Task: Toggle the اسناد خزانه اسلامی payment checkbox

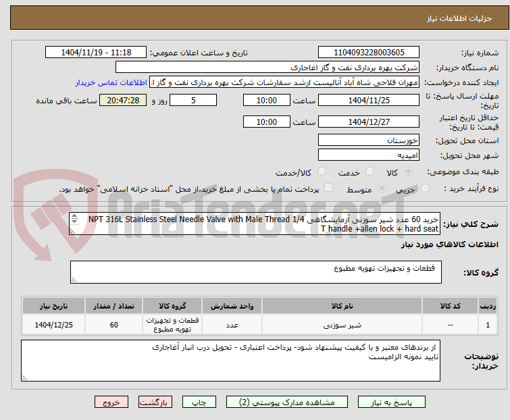Action: [328, 188]
